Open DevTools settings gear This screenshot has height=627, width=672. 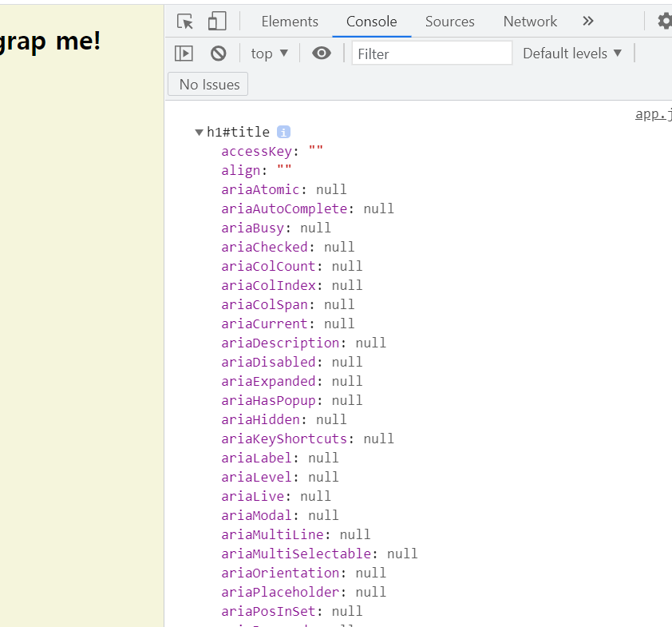(x=665, y=21)
